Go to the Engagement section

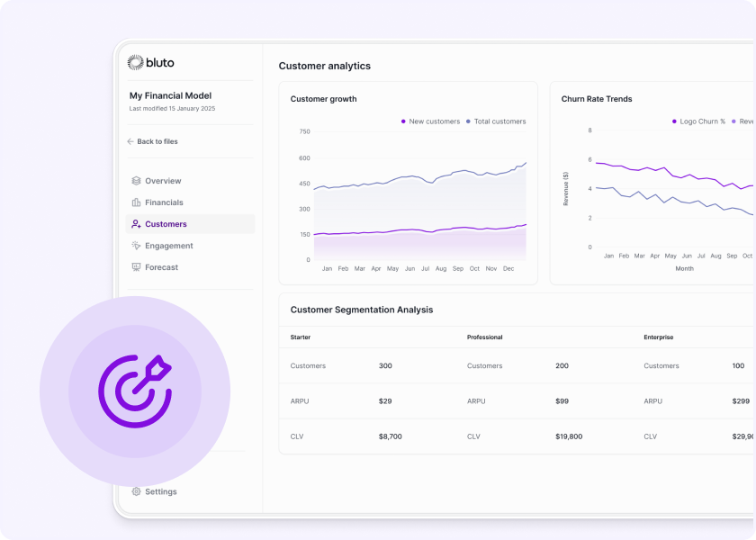[168, 246]
